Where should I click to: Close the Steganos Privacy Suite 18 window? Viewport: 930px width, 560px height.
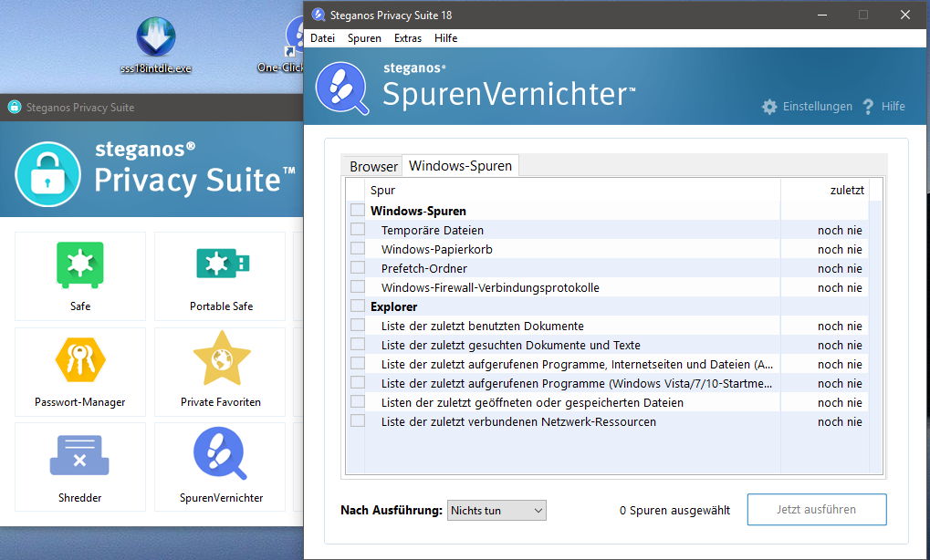(x=905, y=15)
